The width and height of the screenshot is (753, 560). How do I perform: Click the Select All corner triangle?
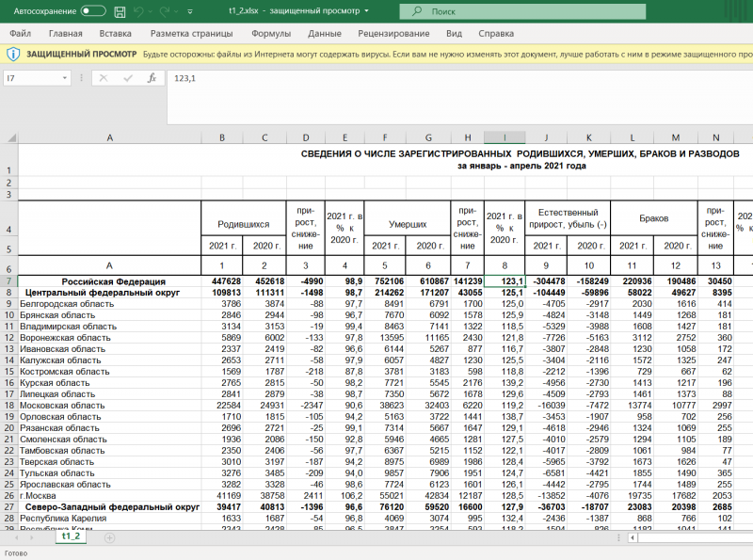[x=9, y=137]
